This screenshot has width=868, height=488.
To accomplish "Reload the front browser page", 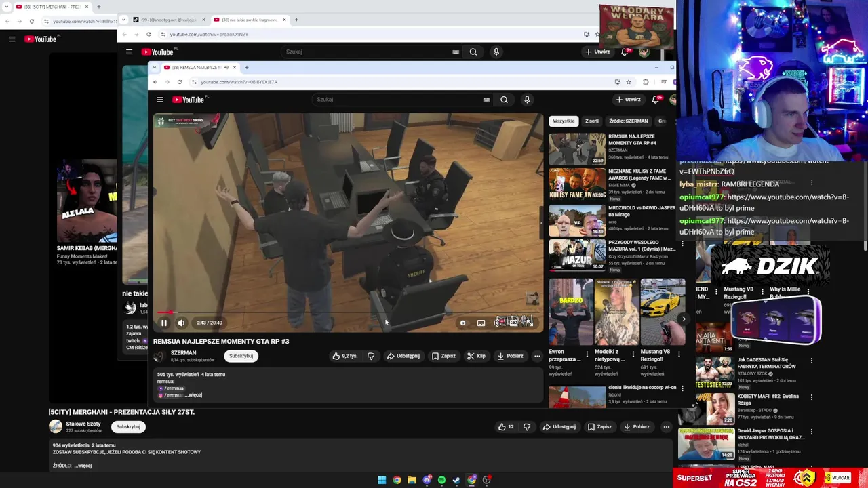I will coord(180,82).
